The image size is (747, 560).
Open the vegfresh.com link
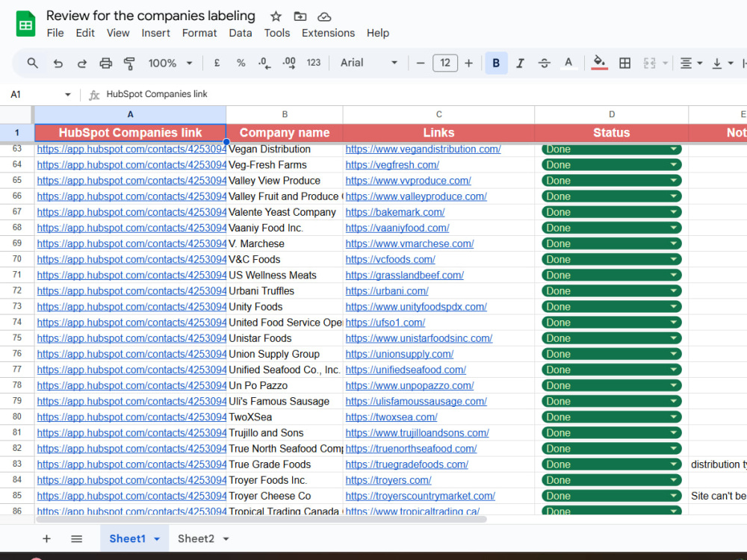coord(392,165)
